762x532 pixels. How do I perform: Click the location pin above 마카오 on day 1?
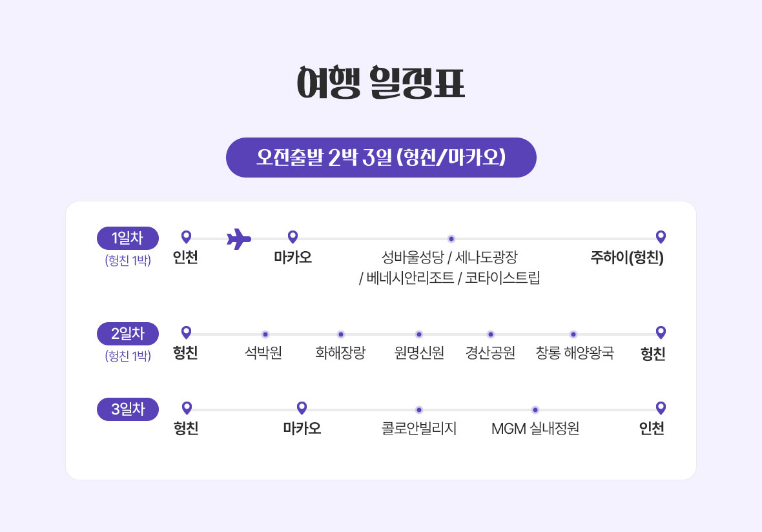293,237
